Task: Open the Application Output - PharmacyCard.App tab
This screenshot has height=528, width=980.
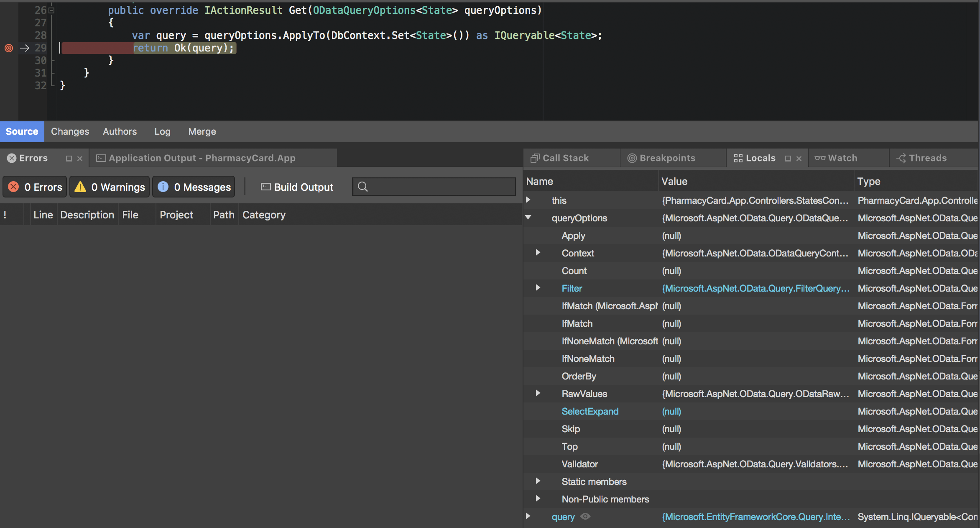Action: pyautogui.click(x=202, y=158)
